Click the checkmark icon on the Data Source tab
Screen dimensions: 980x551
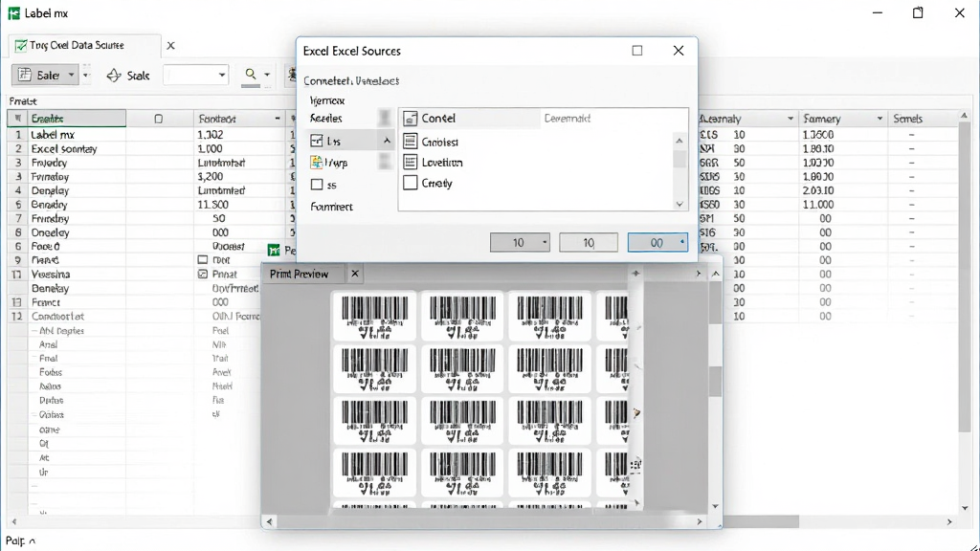tap(21, 46)
